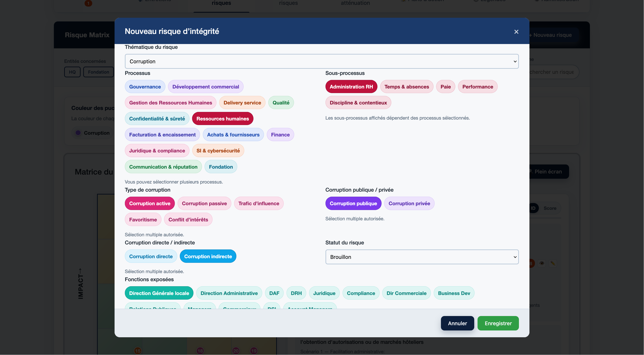Select Facturation & encaissement process
The width and height of the screenshot is (644, 355).
tap(162, 134)
